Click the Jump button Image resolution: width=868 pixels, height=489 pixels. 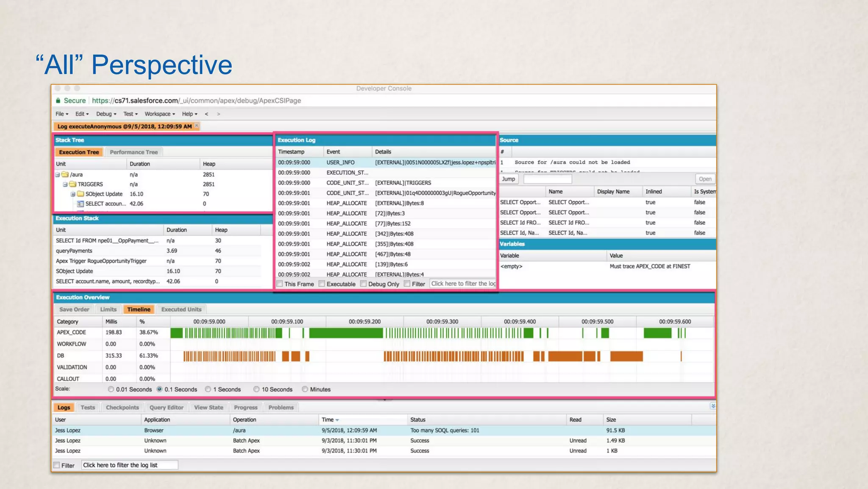coord(508,179)
